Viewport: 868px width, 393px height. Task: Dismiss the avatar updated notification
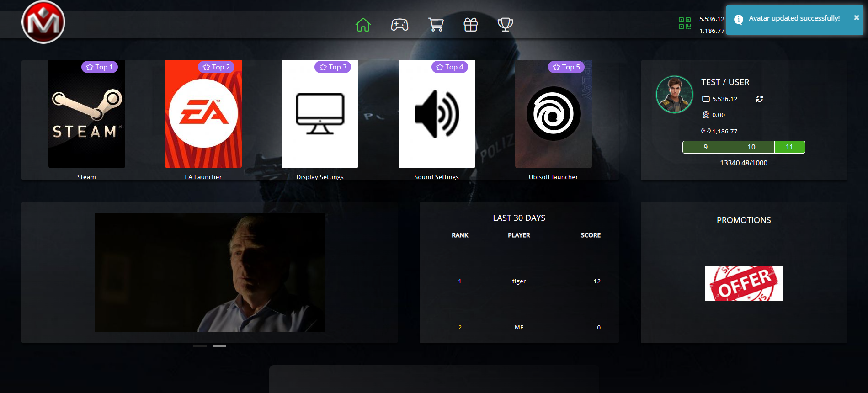pos(857,17)
